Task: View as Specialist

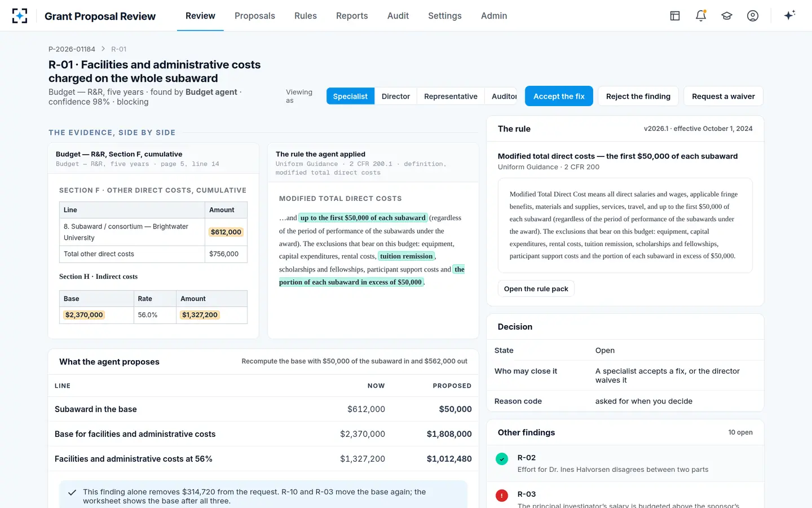Action: [x=350, y=96]
